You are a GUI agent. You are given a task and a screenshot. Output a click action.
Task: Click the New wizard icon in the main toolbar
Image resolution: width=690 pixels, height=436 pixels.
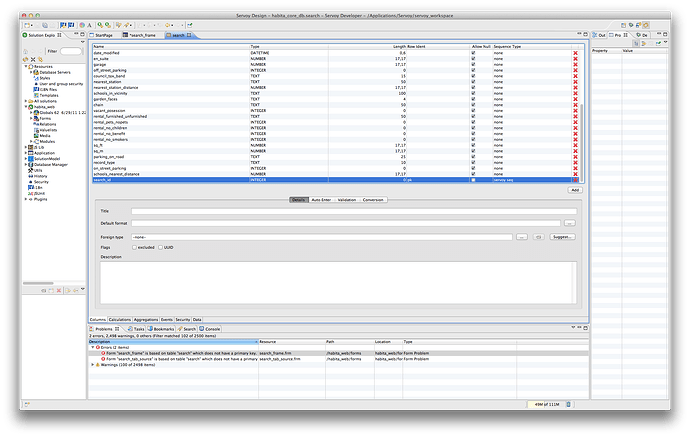click(28, 25)
